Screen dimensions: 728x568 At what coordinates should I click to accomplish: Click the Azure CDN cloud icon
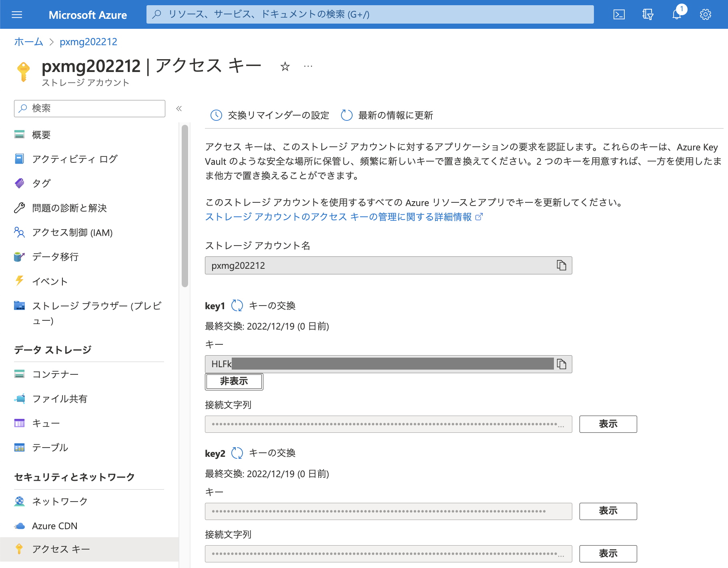coord(19,526)
